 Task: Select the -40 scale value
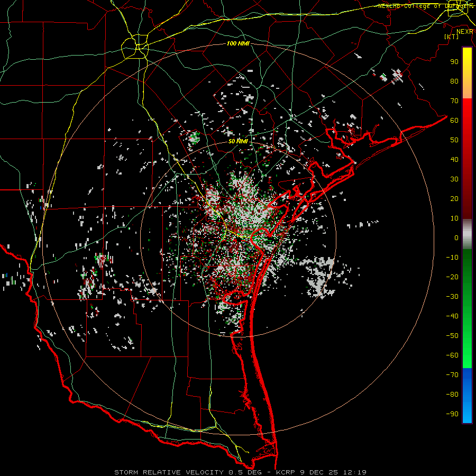click(452, 316)
